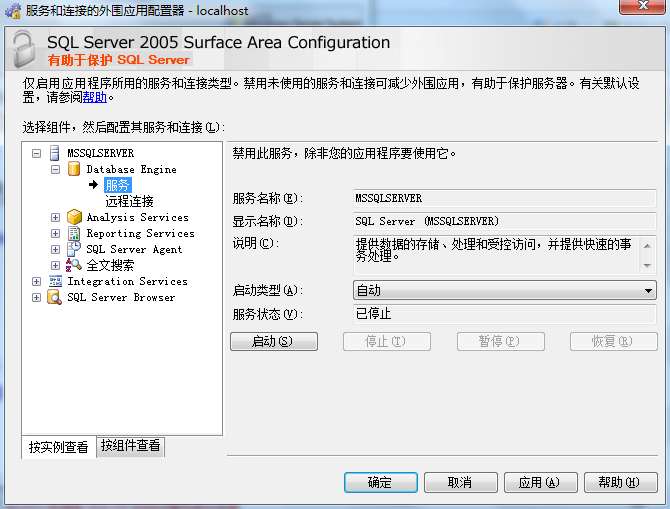The image size is (670, 509).
Task: Click the Integration Services icon
Action: [55, 281]
